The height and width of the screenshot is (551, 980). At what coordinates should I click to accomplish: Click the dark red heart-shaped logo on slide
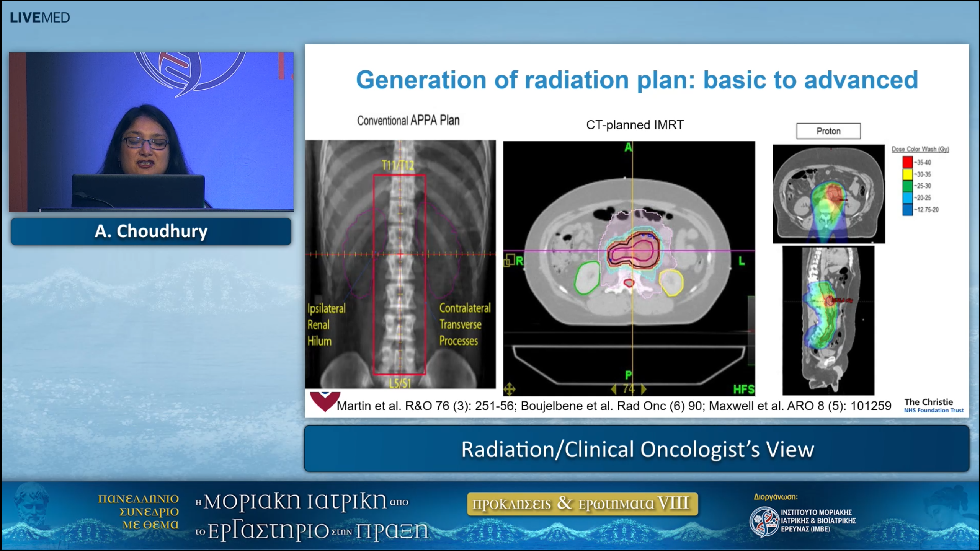325,401
